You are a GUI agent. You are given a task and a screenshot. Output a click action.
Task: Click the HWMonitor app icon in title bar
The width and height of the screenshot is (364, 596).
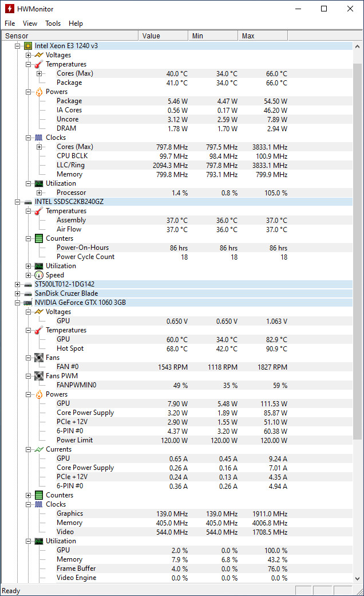tap(10, 9)
